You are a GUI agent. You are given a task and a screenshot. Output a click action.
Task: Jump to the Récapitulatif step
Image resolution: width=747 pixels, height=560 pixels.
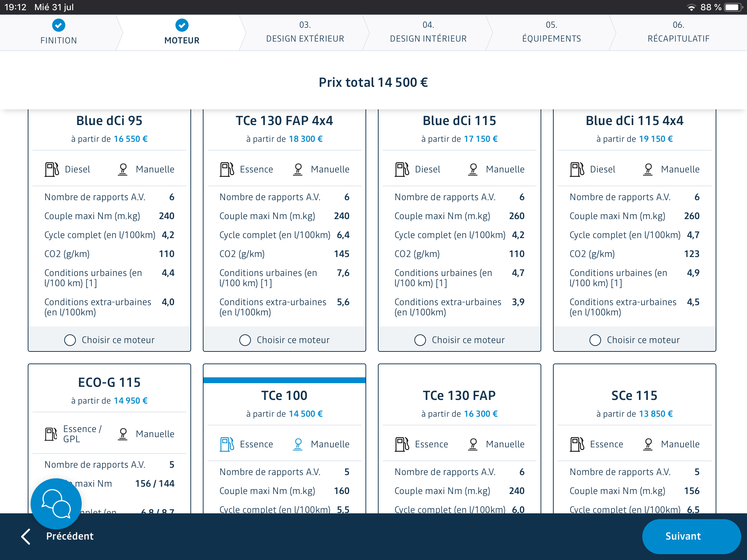click(x=678, y=32)
